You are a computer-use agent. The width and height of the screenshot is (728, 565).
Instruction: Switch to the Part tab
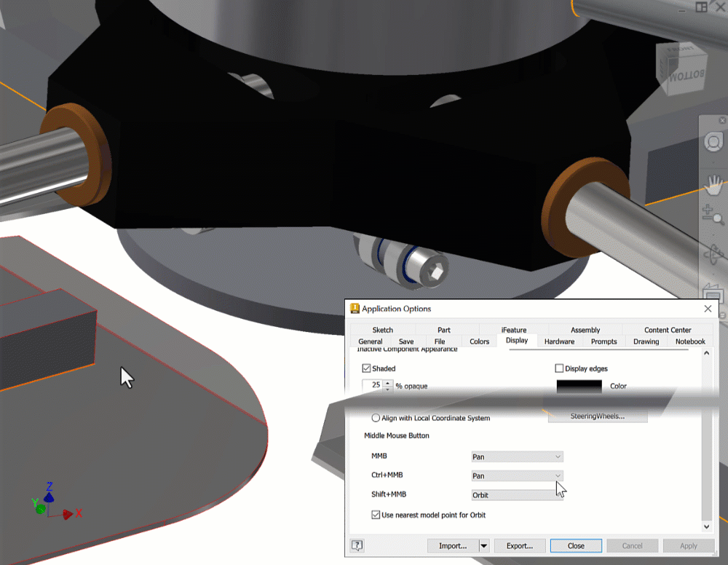[444, 330]
